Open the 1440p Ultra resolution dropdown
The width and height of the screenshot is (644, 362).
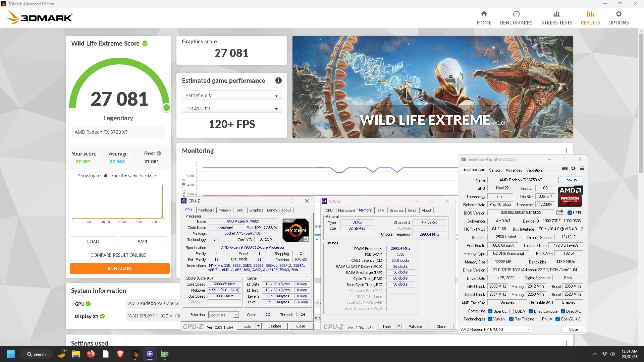[x=231, y=108]
